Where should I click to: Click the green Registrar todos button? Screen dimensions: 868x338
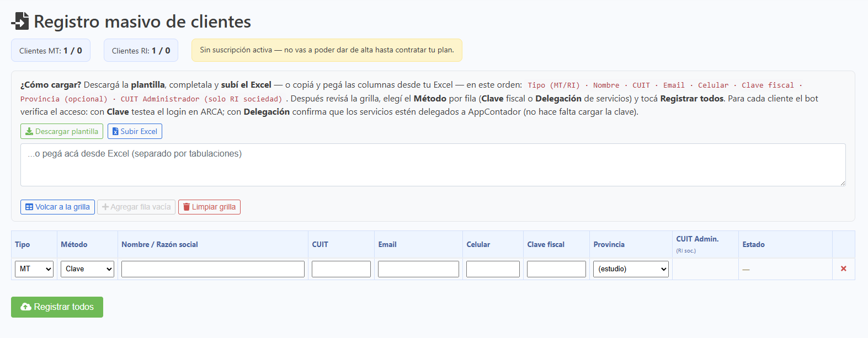click(x=57, y=307)
